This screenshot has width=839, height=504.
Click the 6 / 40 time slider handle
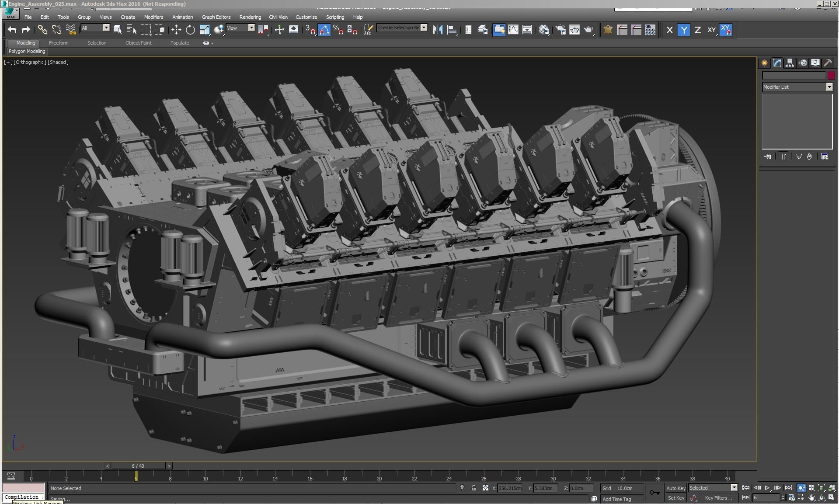tap(138, 466)
